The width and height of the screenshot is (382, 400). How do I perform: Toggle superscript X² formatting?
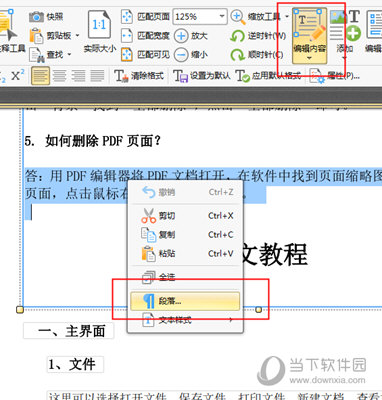click(18, 76)
